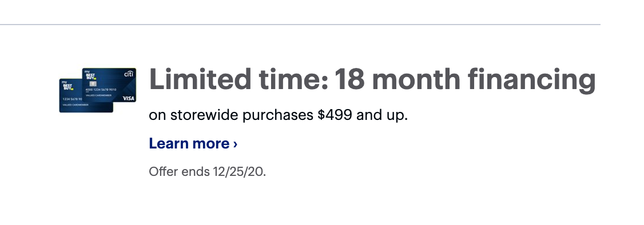
Task: Click the front My Best Buy Visa card image
Action: click(109, 85)
